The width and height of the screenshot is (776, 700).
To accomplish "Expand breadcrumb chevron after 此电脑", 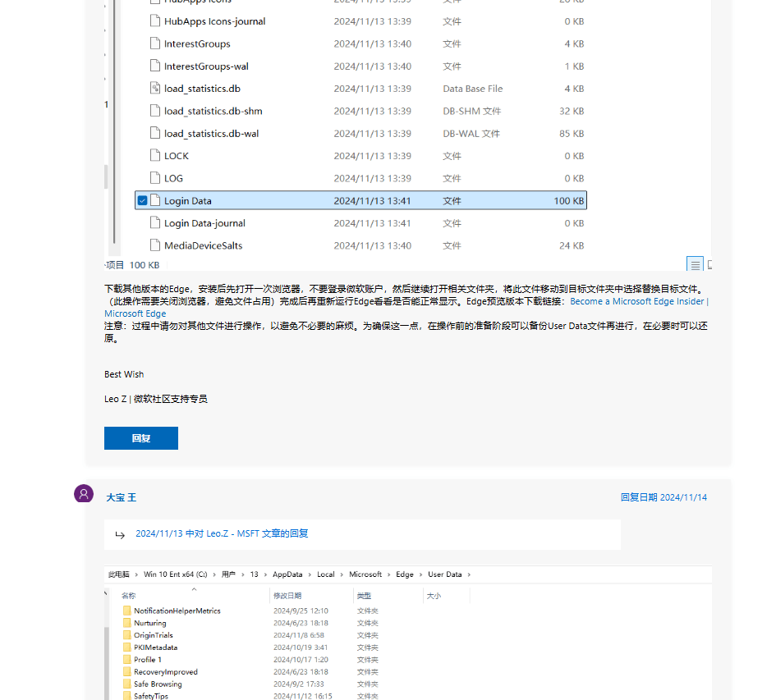I will click(136, 574).
